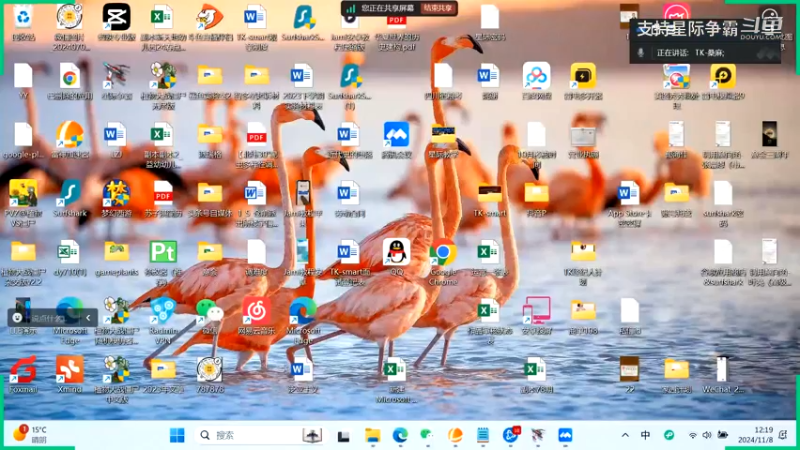Screen dimensions: 800x450
Task: Launch the Google Chrome desktop shortcut
Action: [x=443, y=252]
